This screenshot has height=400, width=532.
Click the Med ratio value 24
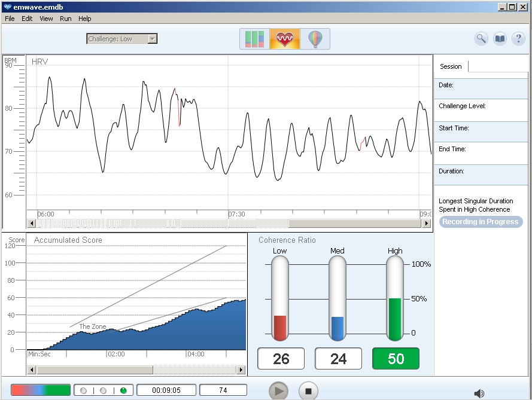[x=338, y=359]
